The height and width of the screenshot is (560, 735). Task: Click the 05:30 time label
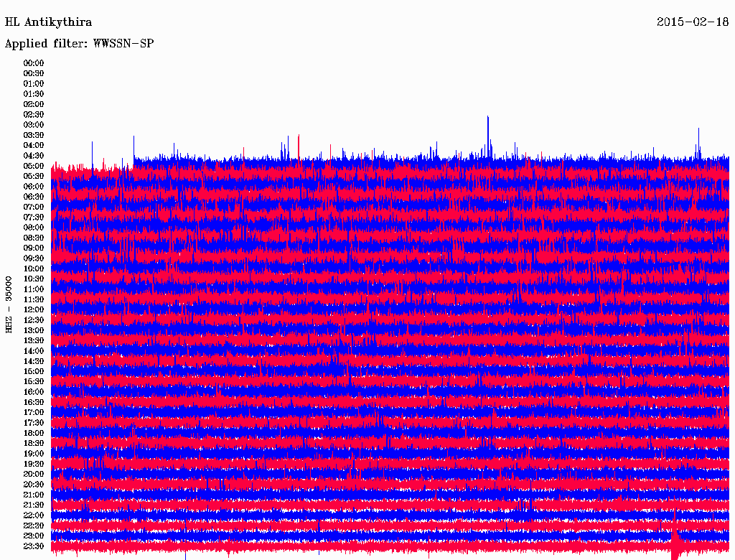(34, 176)
